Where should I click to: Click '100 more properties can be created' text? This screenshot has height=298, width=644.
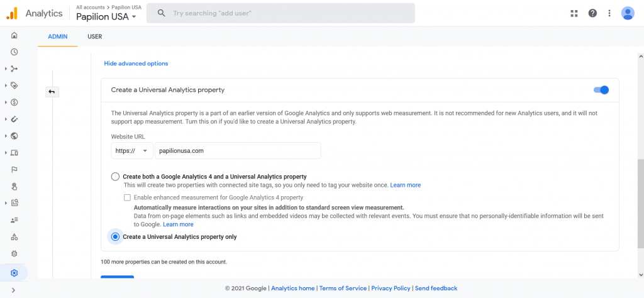(x=164, y=262)
